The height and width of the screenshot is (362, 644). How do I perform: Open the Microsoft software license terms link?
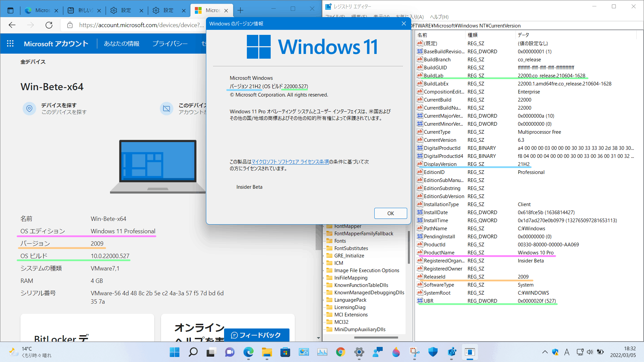(290, 162)
